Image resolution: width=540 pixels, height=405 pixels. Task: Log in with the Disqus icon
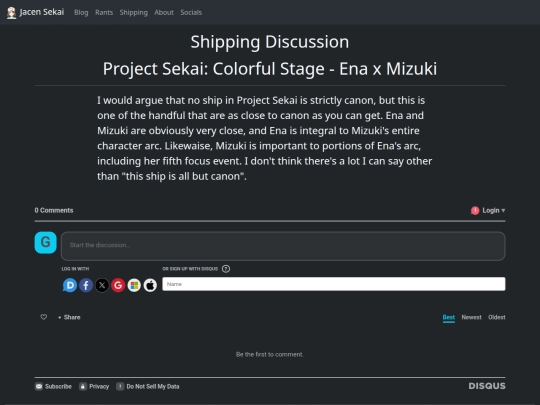tap(70, 285)
